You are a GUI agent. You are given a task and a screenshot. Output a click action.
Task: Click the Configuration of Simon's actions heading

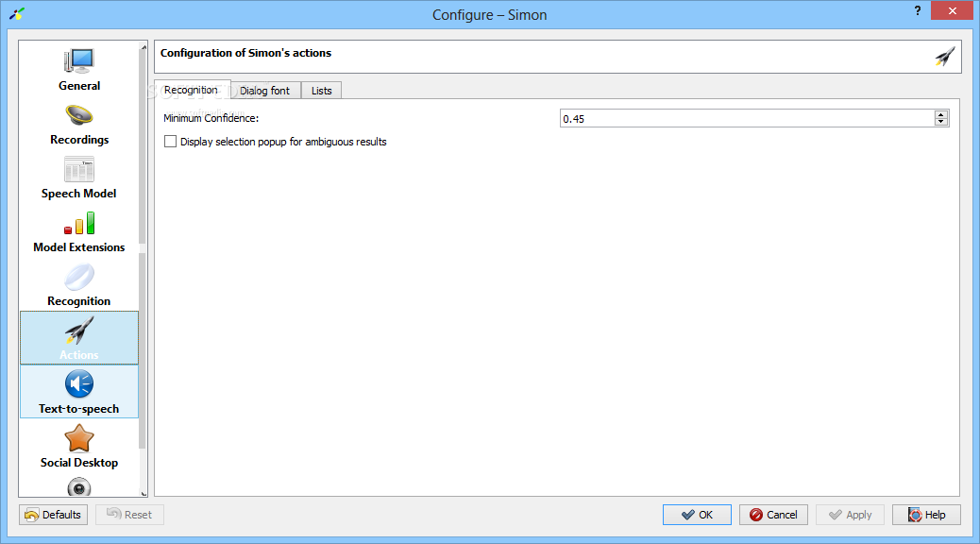[x=245, y=53]
